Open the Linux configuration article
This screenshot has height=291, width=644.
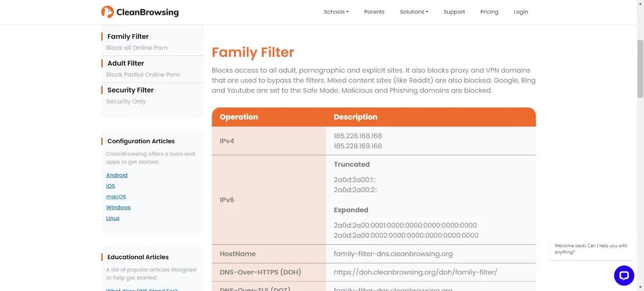(x=113, y=218)
